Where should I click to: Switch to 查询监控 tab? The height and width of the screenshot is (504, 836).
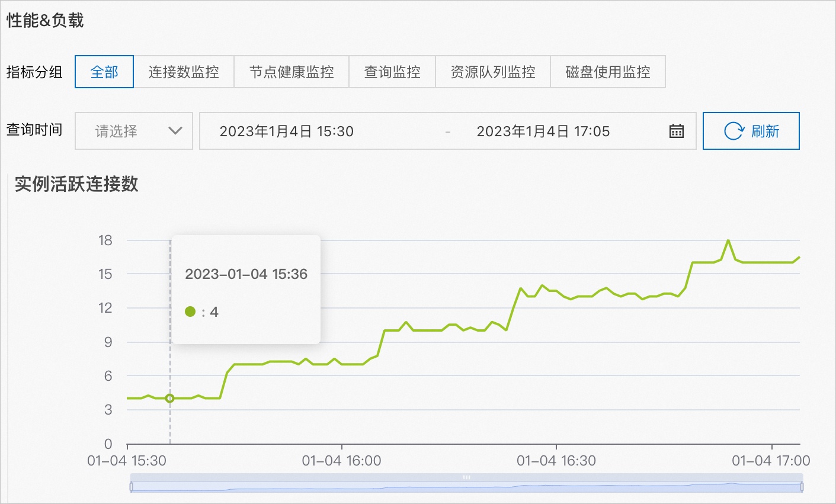point(392,72)
